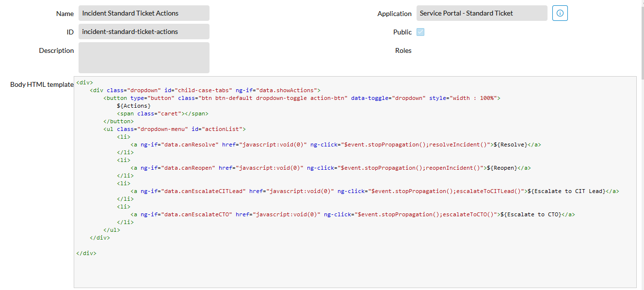This screenshot has width=644, height=290.
Task: Click the Application label
Action: (x=394, y=14)
